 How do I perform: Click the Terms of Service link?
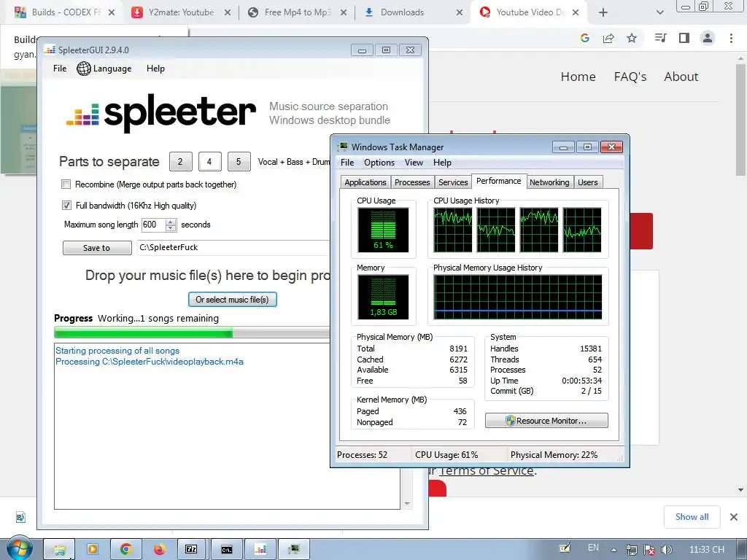pyautogui.click(x=486, y=471)
